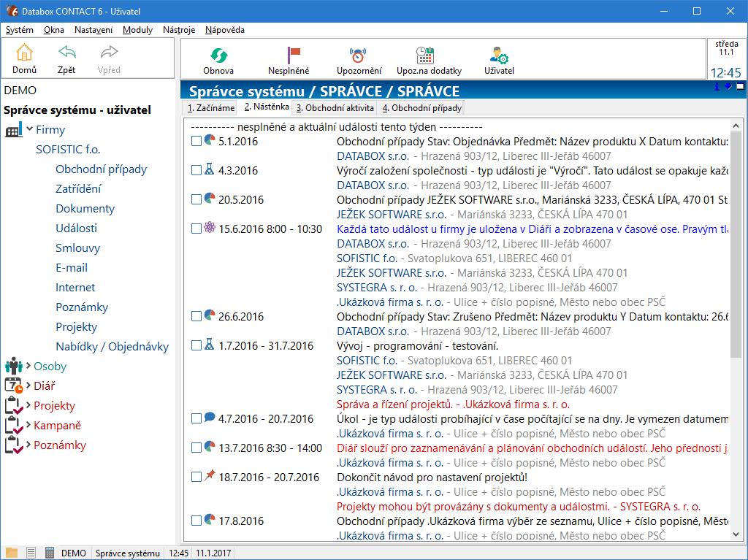
Task: Open the Smlouvy tree item
Action: click(77, 248)
